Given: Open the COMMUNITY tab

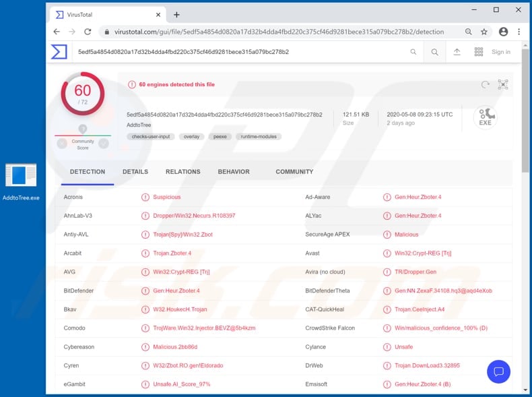Looking at the screenshot, I should pos(294,172).
